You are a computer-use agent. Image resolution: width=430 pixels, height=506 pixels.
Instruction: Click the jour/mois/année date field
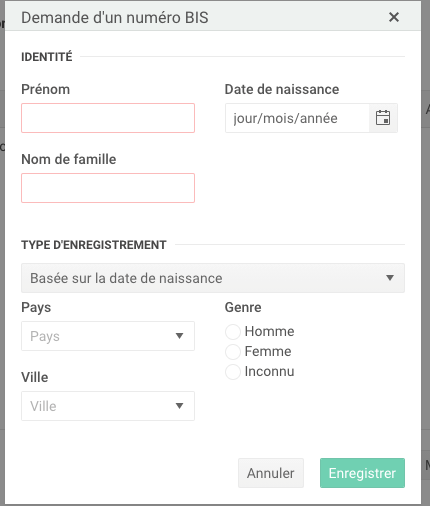[297, 118]
